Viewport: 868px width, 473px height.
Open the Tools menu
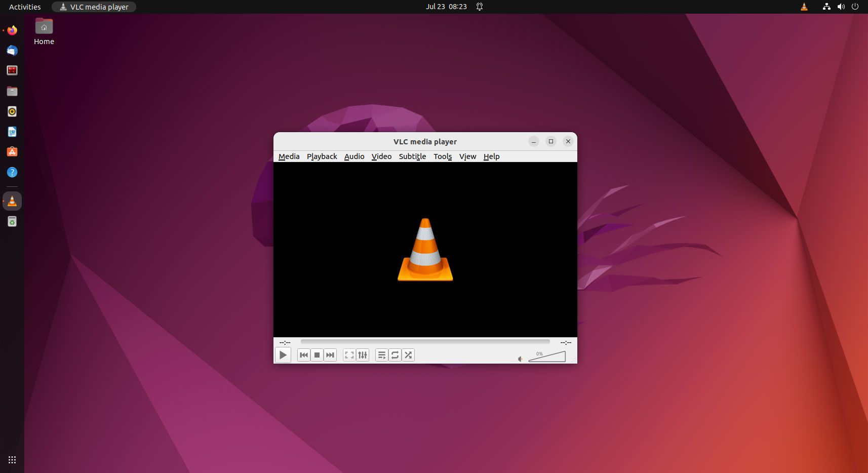tap(442, 156)
